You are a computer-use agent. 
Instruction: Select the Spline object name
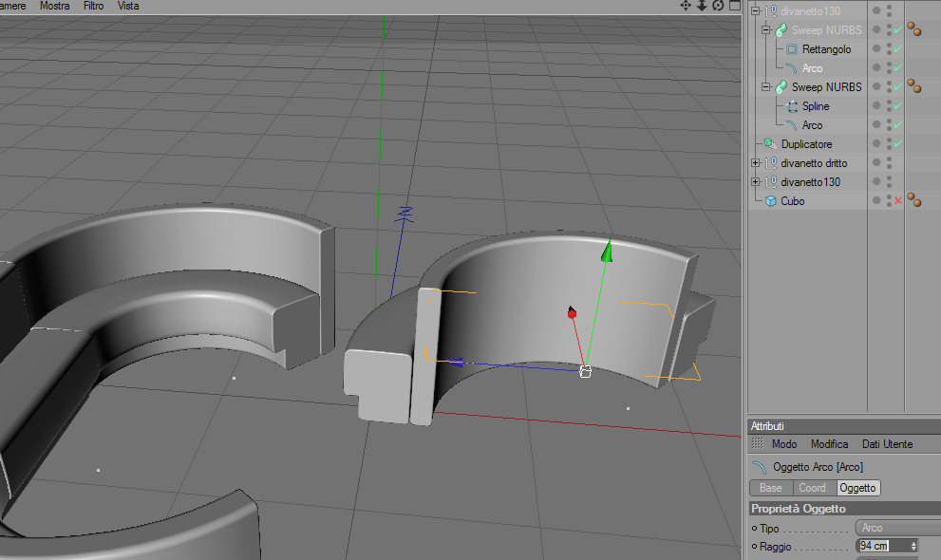coord(816,106)
